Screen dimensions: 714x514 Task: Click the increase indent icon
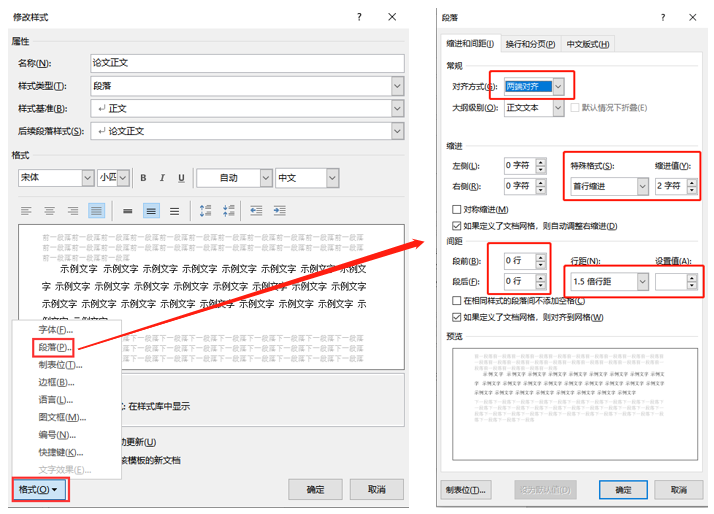(280, 211)
